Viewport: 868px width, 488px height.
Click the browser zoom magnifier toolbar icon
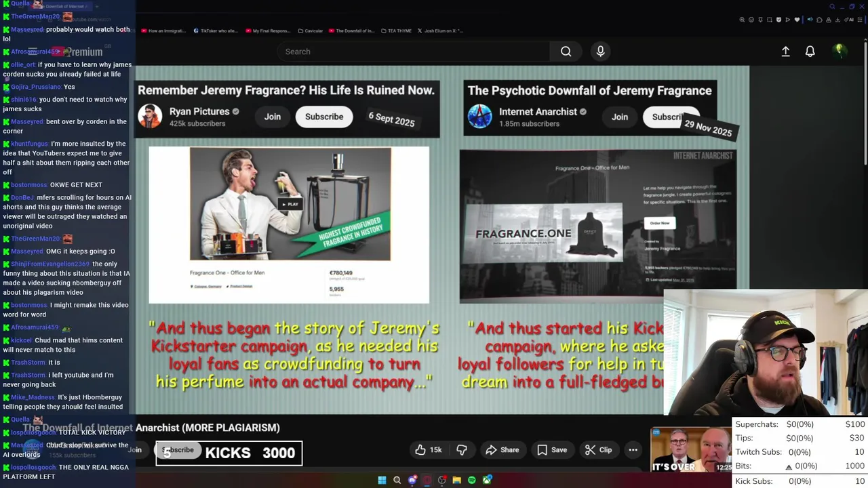pos(742,20)
